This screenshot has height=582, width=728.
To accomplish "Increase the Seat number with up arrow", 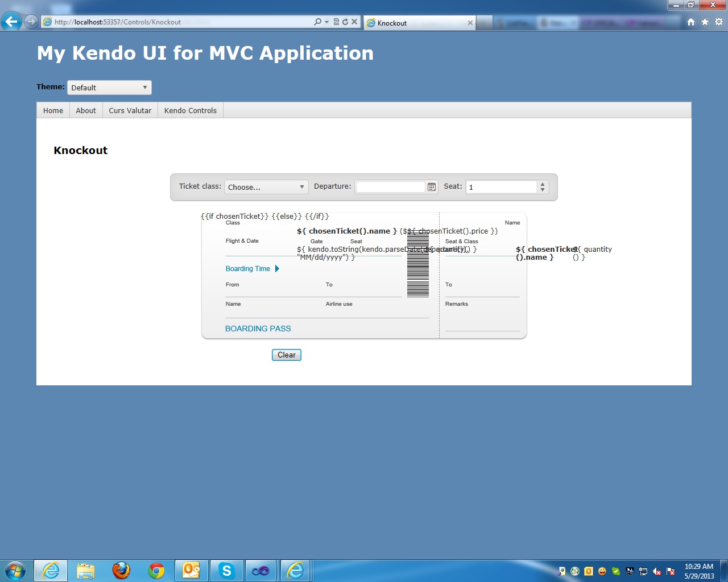I will pos(543,184).
